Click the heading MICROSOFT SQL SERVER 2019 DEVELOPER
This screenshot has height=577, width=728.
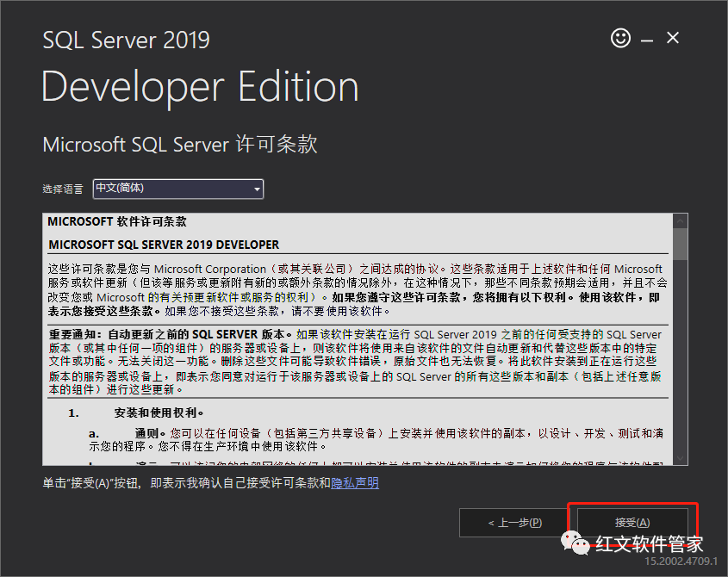(164, 245)
